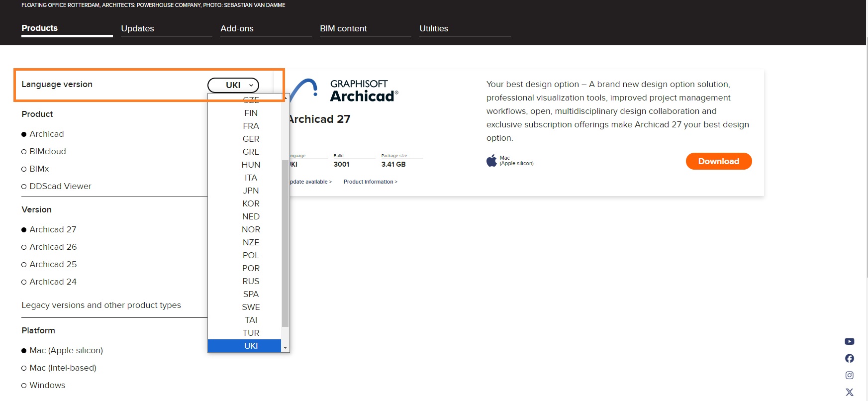The image size is (868, 401).
Task: Open the YouTube social icon
Action: click(x=850, y=341)
